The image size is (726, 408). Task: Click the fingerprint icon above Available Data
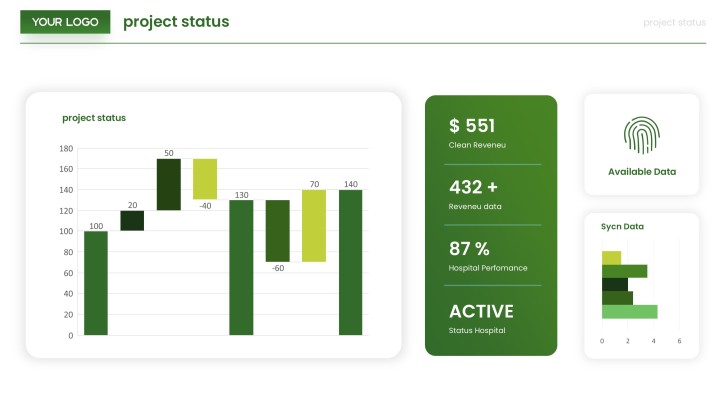[641, 135]
